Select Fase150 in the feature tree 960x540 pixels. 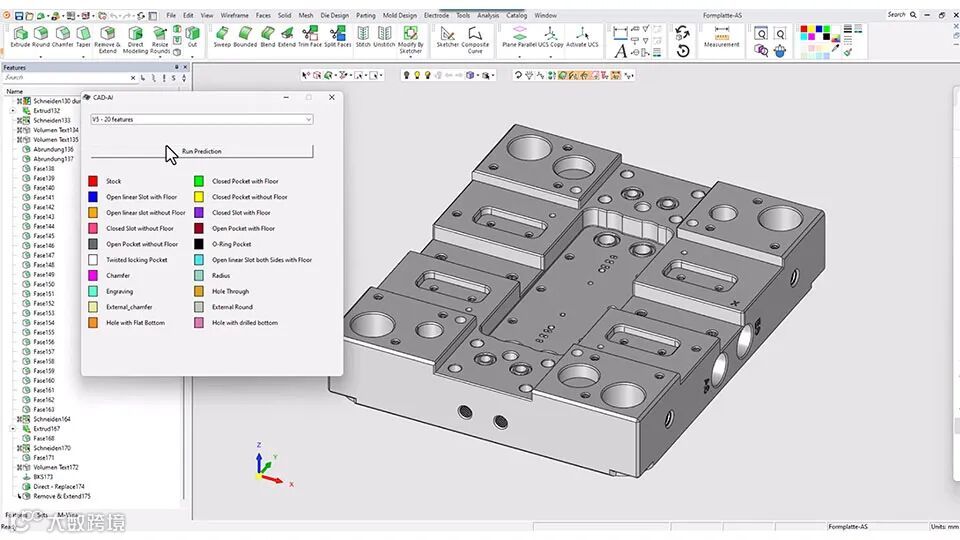(43, 284)
